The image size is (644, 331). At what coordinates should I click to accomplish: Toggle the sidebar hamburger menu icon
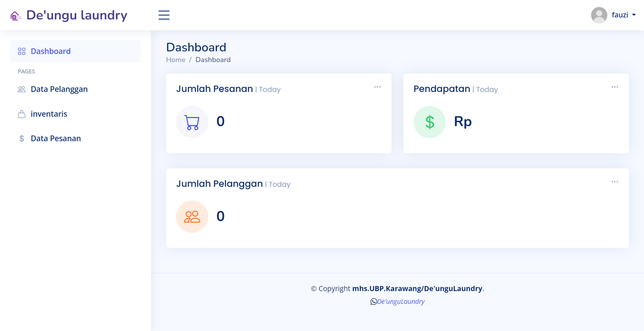tap(164, 15)
